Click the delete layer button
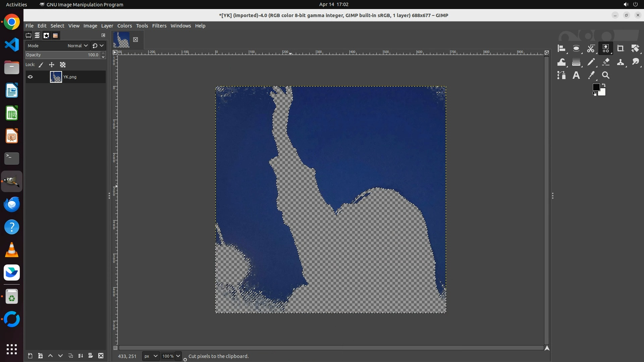The height and width of the screenshot is (362, 644). pos(101,356)
